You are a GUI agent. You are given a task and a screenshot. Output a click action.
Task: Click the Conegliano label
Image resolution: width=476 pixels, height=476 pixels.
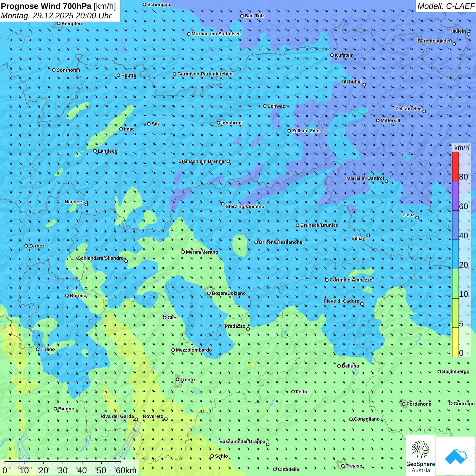tap(367, 419)
